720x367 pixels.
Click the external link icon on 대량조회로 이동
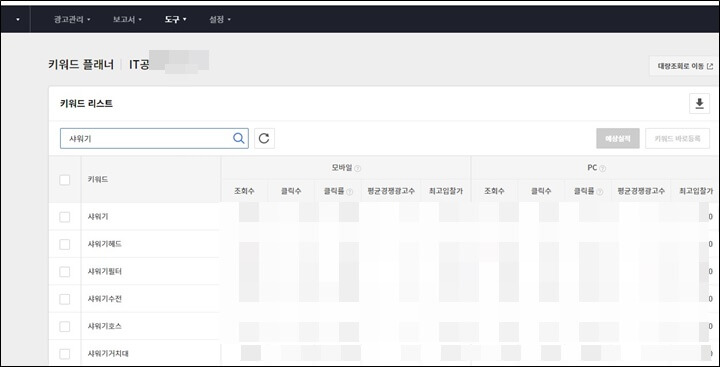pyautogui.click(x=710, y=66)
